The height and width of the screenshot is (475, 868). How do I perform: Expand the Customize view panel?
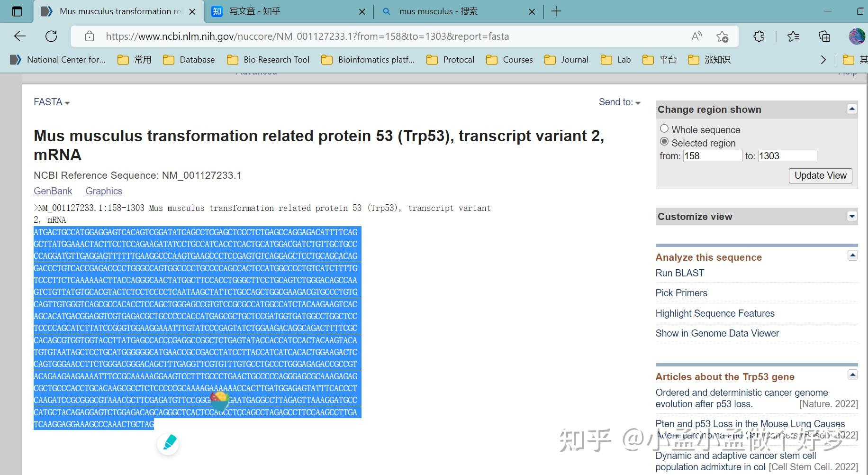click(x=852, y=216)
